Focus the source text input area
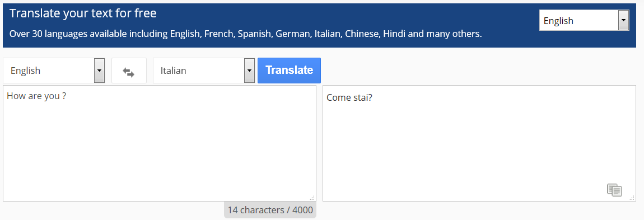Viewport: 644px width, 220px height. click(x=160, y=143)
